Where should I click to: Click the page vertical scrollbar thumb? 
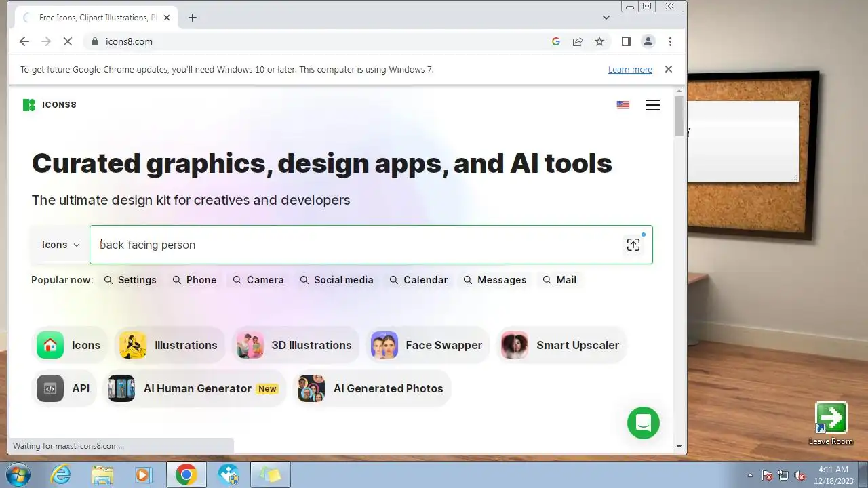(679, 116)
